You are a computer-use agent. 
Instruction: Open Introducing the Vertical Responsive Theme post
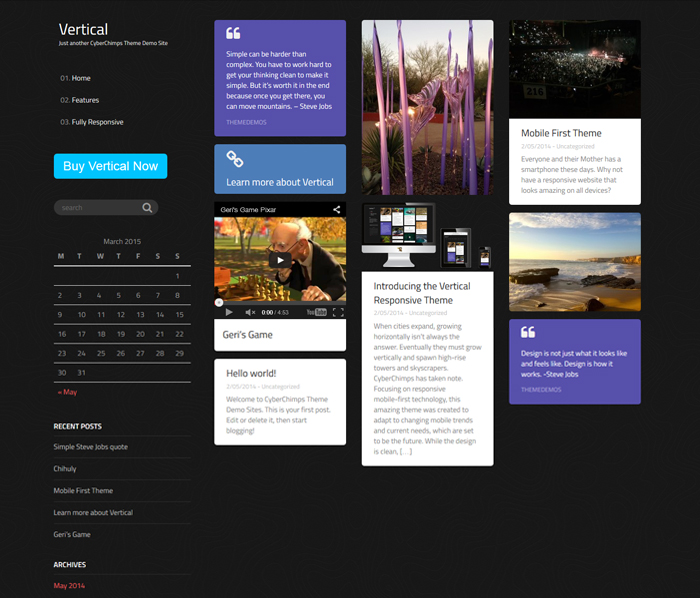click(422, 293)
